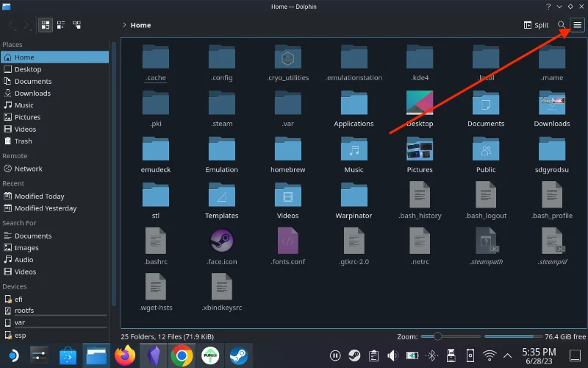Adjust the Zoom slider handle
Image resolution: width=588 pixels, height=368 pixels.
[437, 336]
